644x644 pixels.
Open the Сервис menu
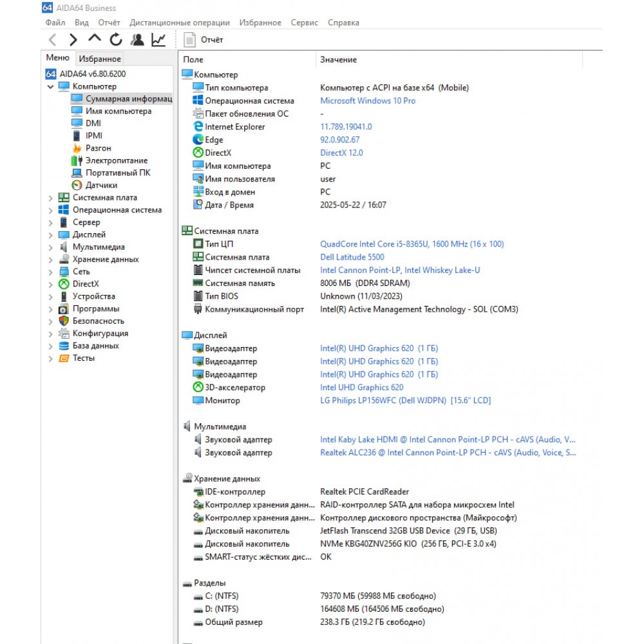pos(305,23)
